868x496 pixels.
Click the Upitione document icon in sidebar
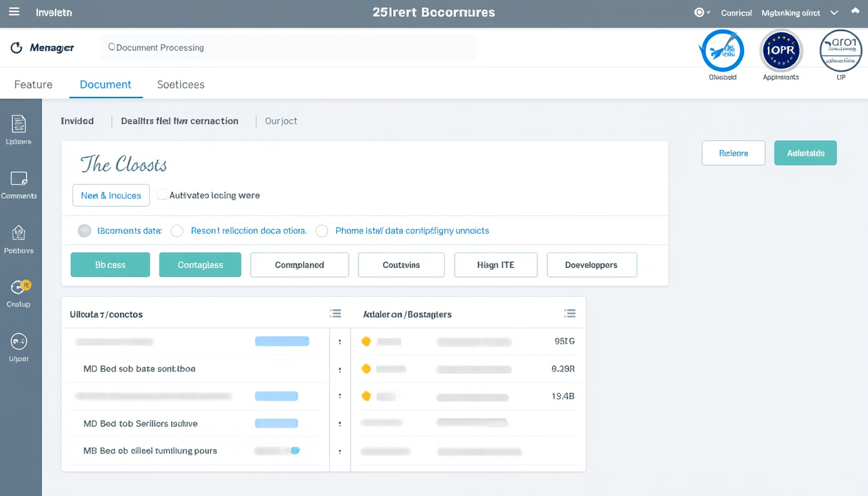[19, 124]
